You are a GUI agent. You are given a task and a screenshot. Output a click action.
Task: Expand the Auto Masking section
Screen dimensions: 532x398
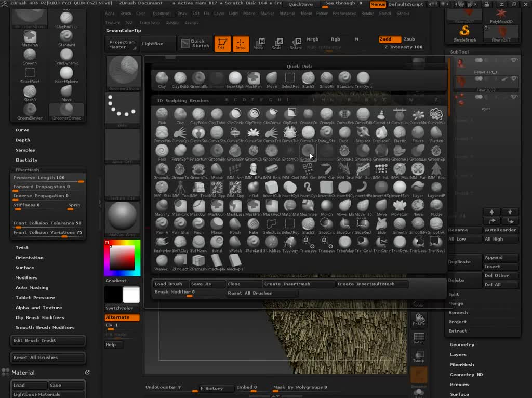coord(32,288)
